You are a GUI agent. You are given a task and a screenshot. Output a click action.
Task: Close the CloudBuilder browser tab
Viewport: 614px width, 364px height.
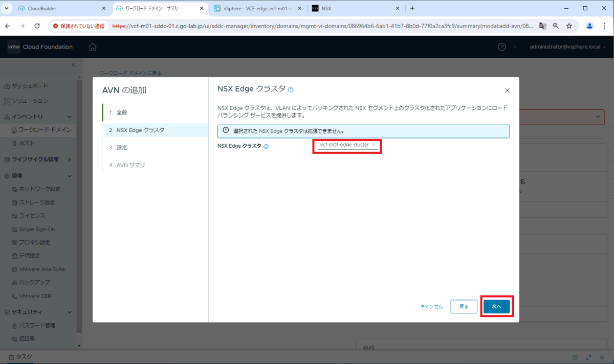[x=103, y=8]
